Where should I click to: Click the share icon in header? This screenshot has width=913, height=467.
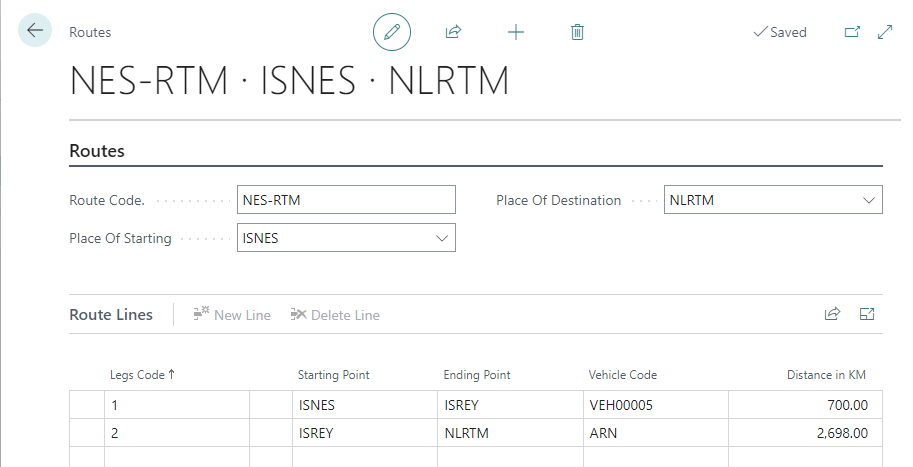coord(453,32)
